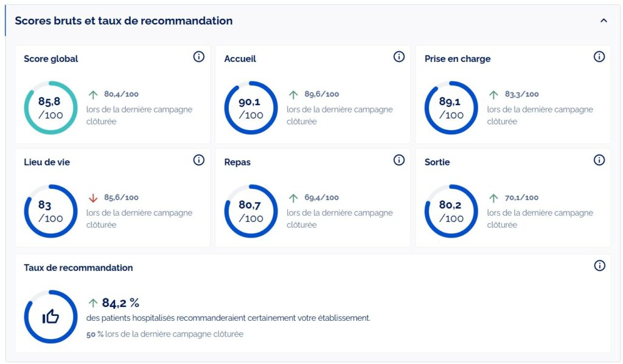Image resolution: width=623 pixels, height=364 pixels.
Task: Click the Score global 85,8 gauge
Action: pos(50,108)
